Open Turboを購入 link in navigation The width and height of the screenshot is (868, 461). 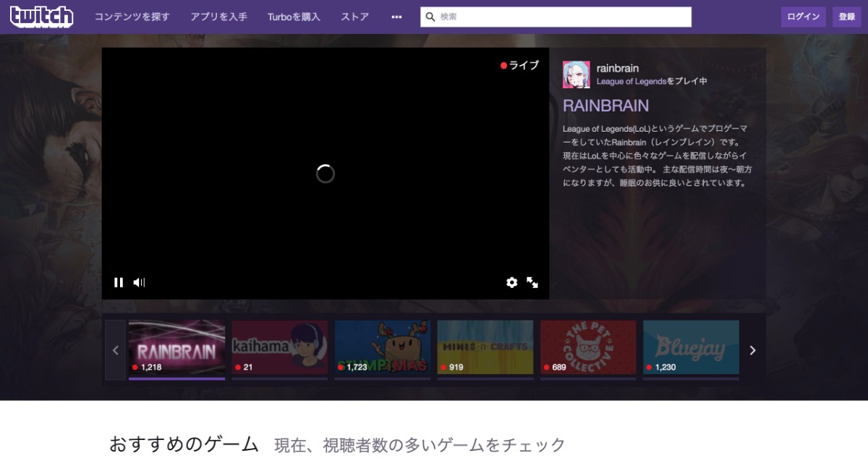[x=294, y=17]
